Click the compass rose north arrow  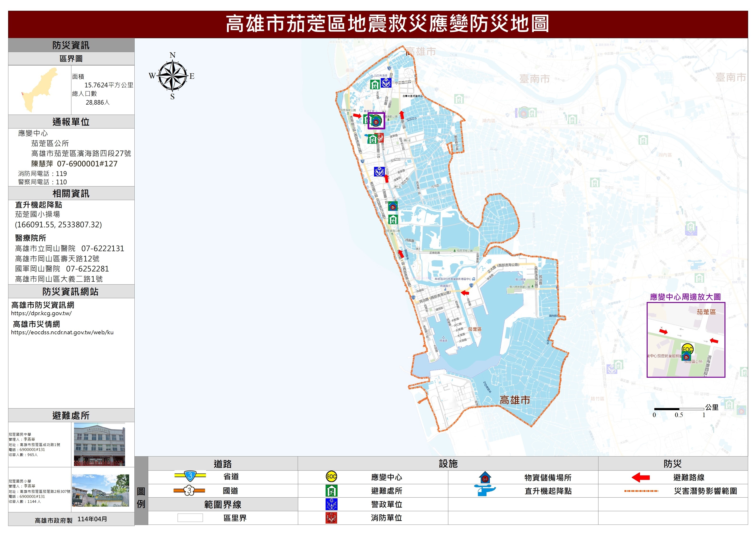pos(172,75)
